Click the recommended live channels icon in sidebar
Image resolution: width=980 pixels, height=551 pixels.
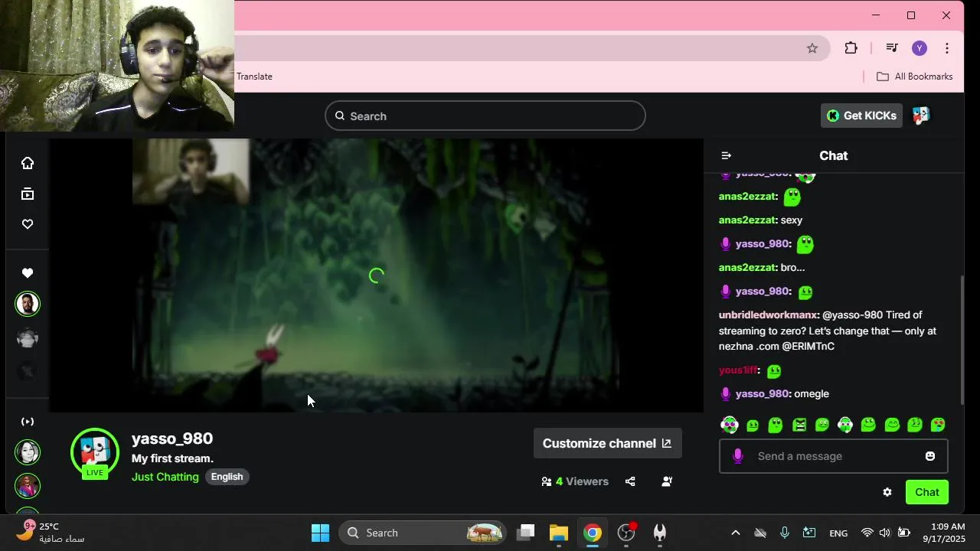28,422
